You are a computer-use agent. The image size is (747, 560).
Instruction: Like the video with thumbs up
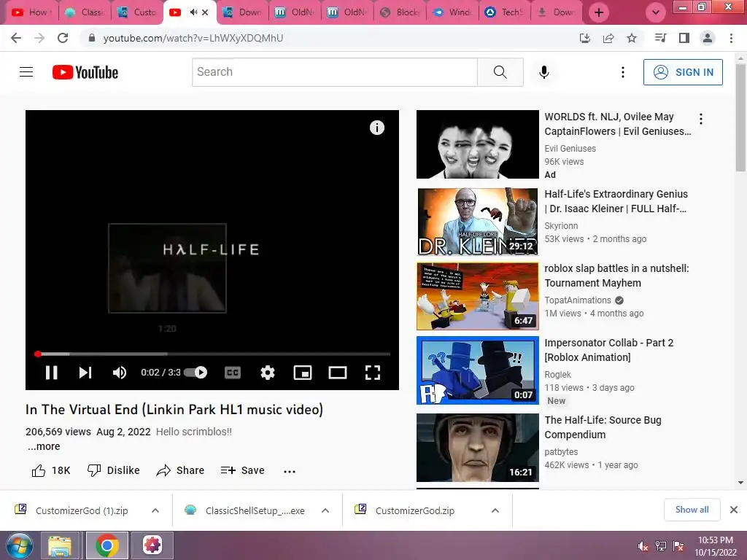(51, 470)
